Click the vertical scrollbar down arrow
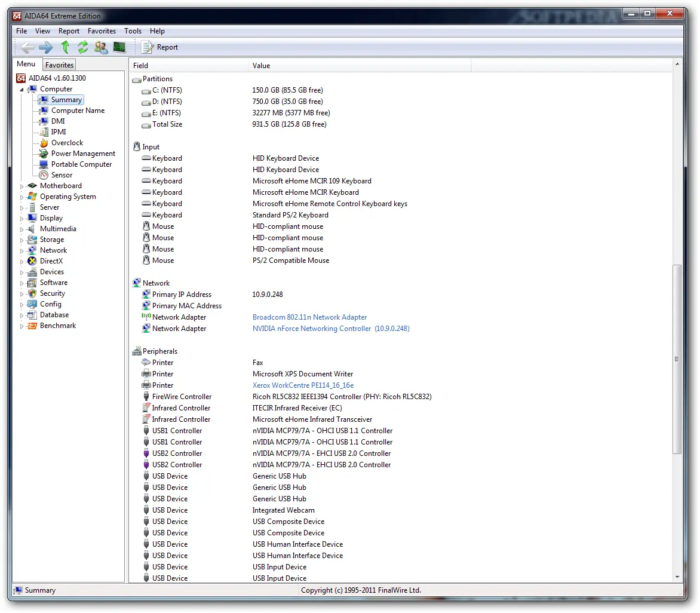Screen dimensions: 700x613 click(x=677, y=577)
